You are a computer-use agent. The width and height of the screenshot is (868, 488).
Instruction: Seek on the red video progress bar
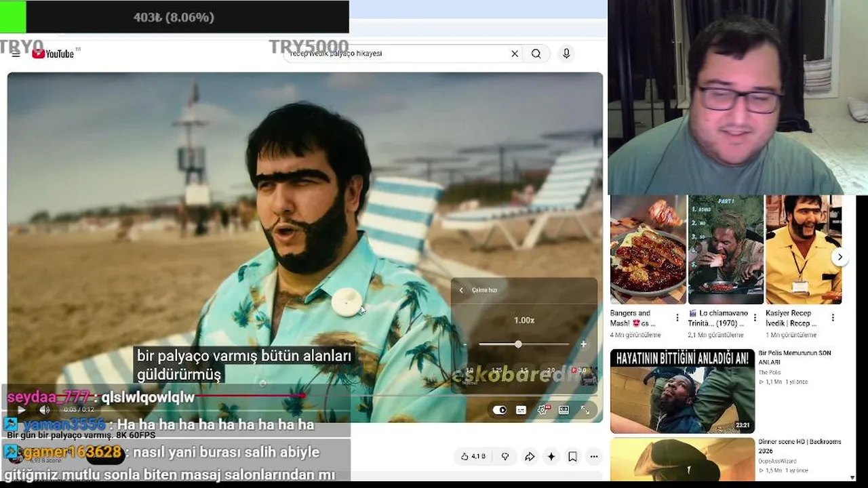tap(305, 396)
